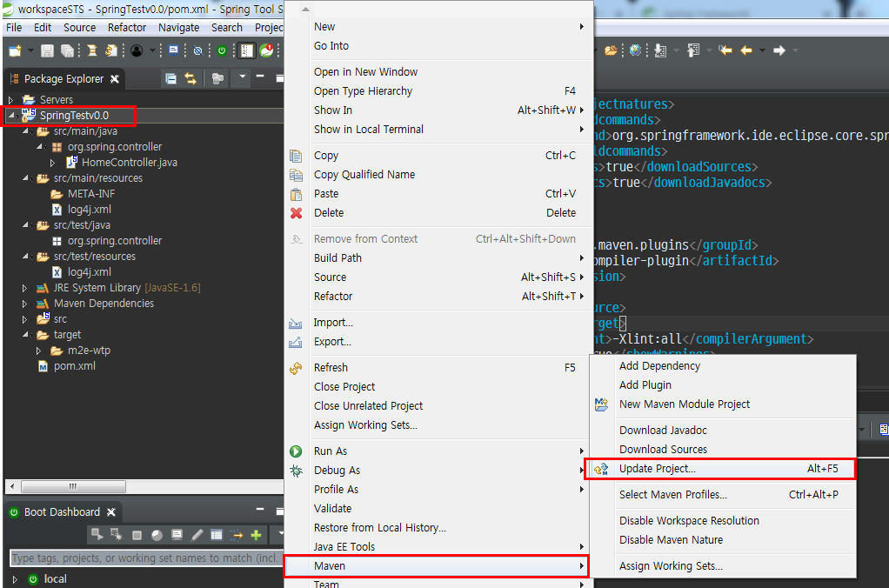Click the Save All toolbar icon

(x=67, y=50)
